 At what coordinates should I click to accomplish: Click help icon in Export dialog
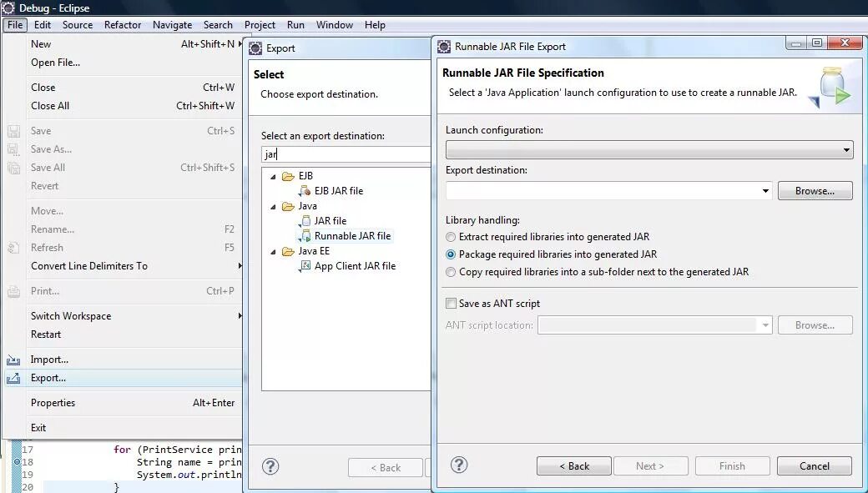270,465
